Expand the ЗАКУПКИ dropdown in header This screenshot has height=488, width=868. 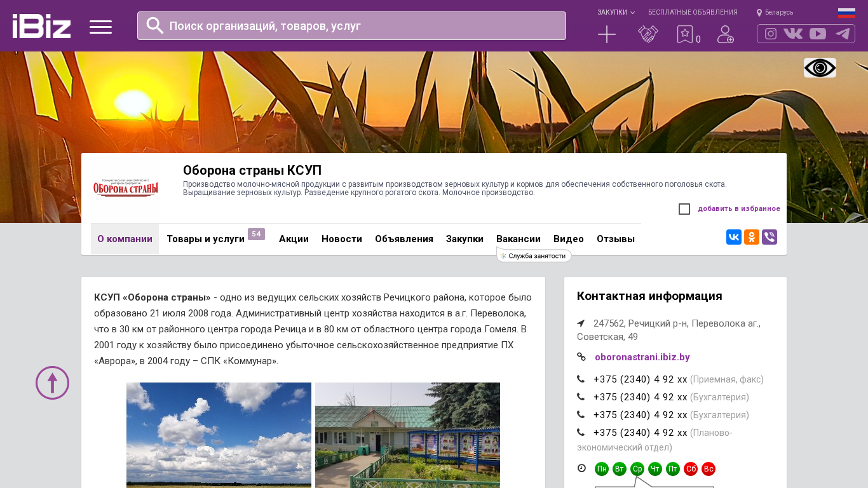point(616,13)
